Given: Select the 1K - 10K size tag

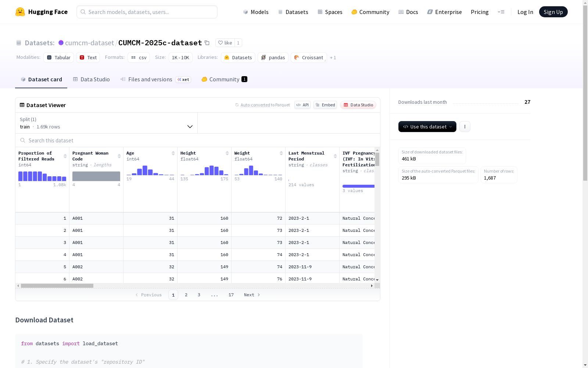Looking at the screenshot, I should click(x=180, y=57).
